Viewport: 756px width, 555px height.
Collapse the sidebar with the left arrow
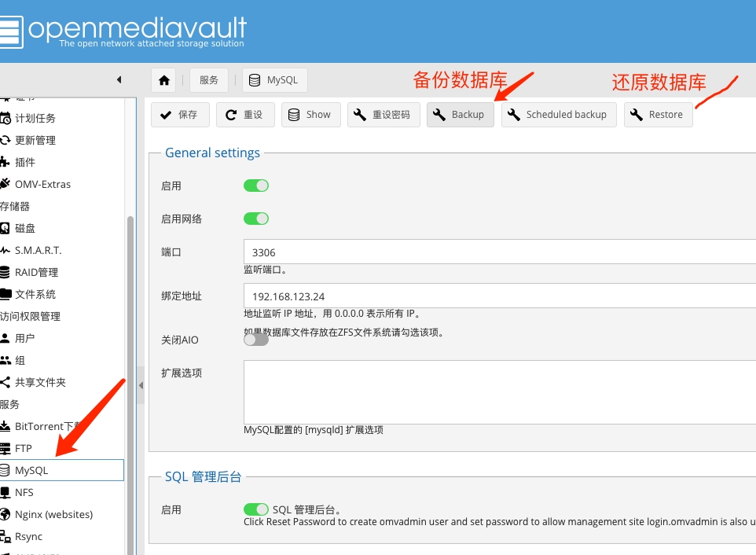point(119,79)
